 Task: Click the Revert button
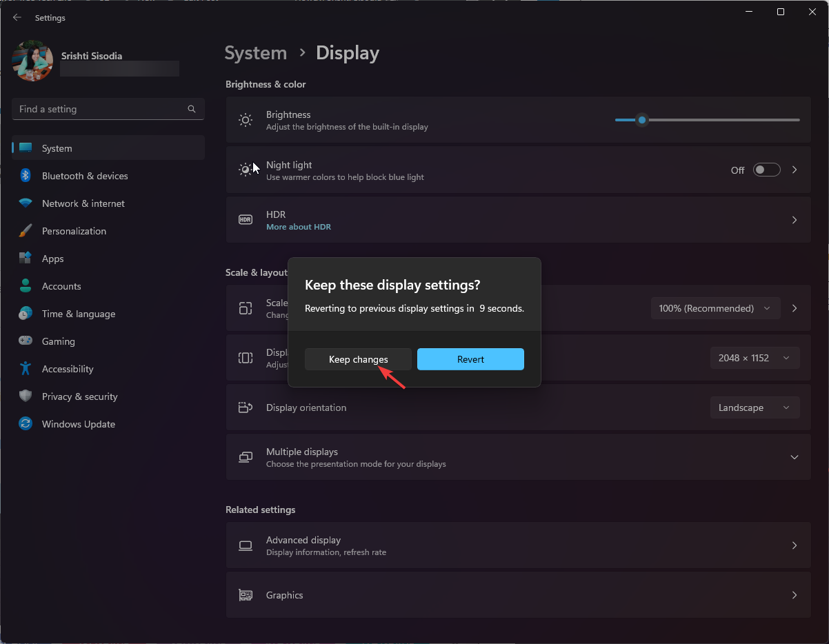[470, 359]
